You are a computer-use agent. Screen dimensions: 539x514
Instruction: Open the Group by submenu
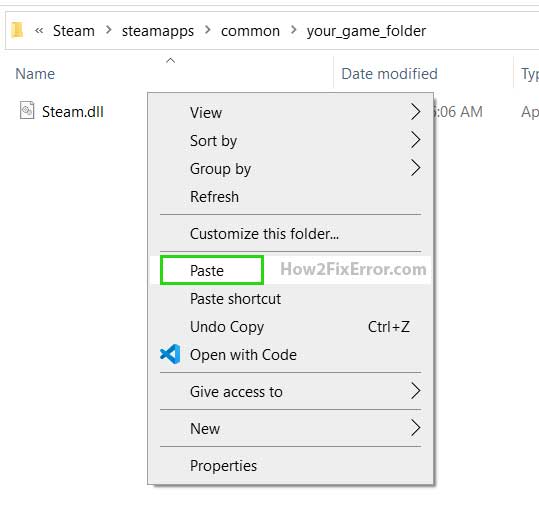click(x=290, y=168)
